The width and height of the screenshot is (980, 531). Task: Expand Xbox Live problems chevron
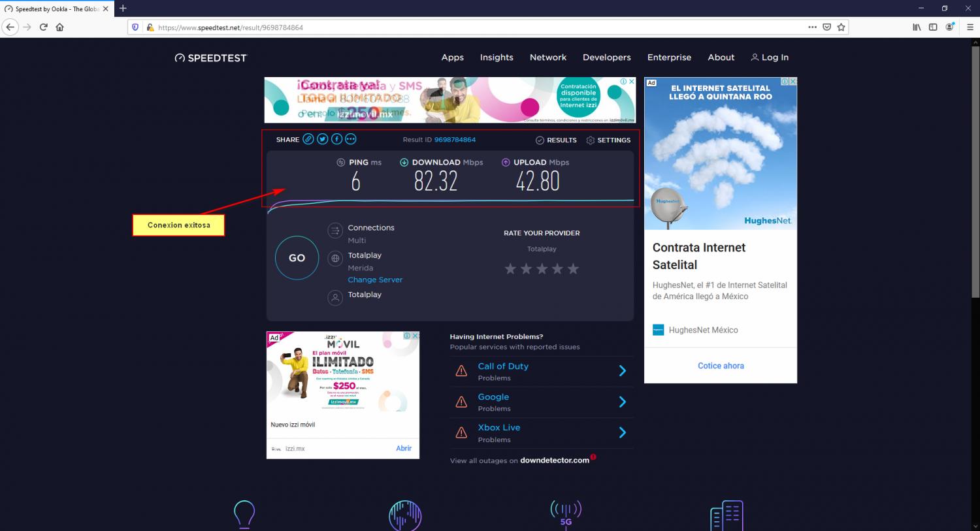(622, 432)
